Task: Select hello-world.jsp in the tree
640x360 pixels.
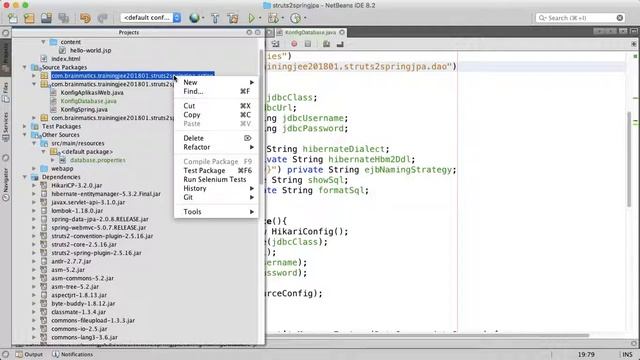Action: click(91, 51)
